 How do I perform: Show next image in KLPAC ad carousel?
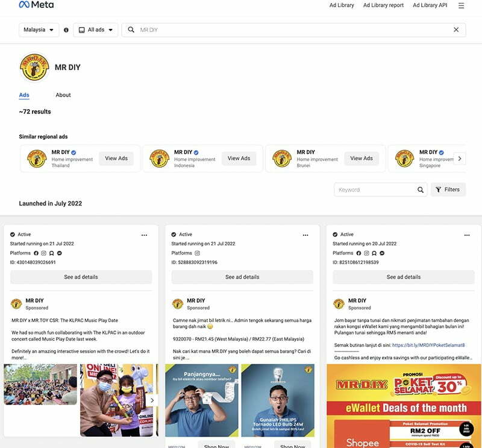click(x=152, y=400)
